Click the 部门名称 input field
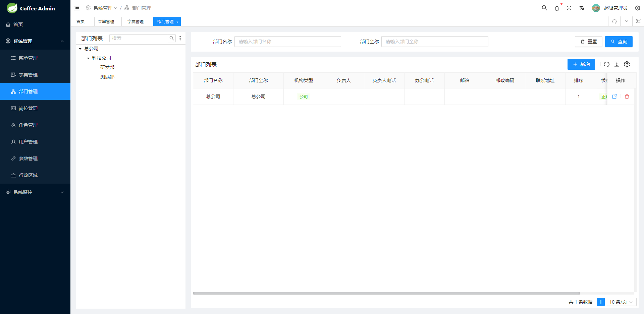The image size is (644, 314). pyautogui.click(x=287, y=42)
